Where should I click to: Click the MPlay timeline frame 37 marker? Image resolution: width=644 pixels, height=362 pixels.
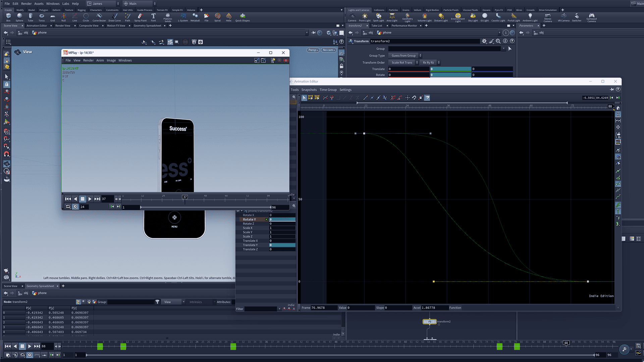tap(184, 197)
